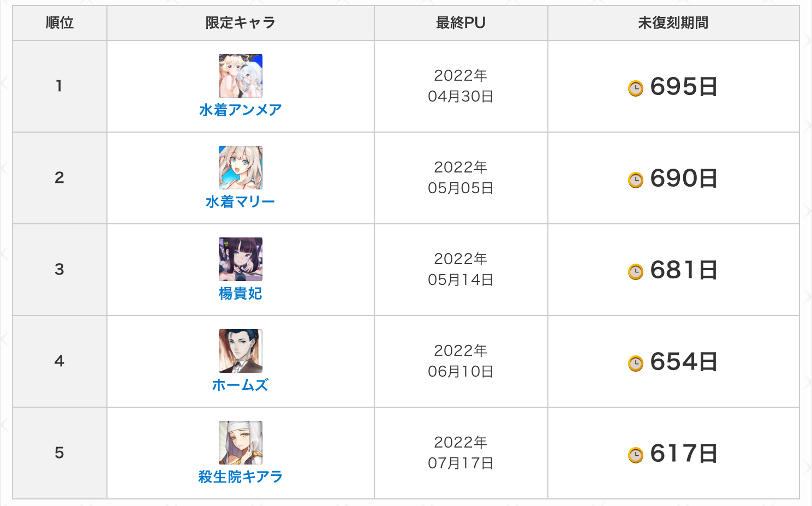Image resolution: width=812 pixels, height=506 pixels.
Task: Open the ホームズ text link
Action: (x=241, y=385)
